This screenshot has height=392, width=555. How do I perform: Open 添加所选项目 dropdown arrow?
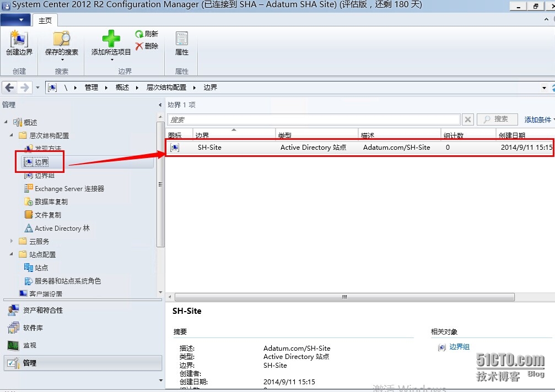click(x=112, y=60)
